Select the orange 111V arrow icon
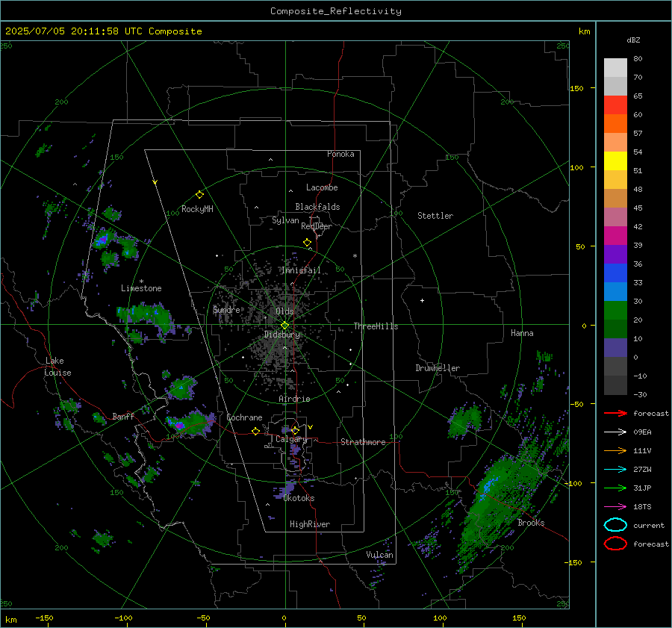The image size is (672, 628). [615, 450]
